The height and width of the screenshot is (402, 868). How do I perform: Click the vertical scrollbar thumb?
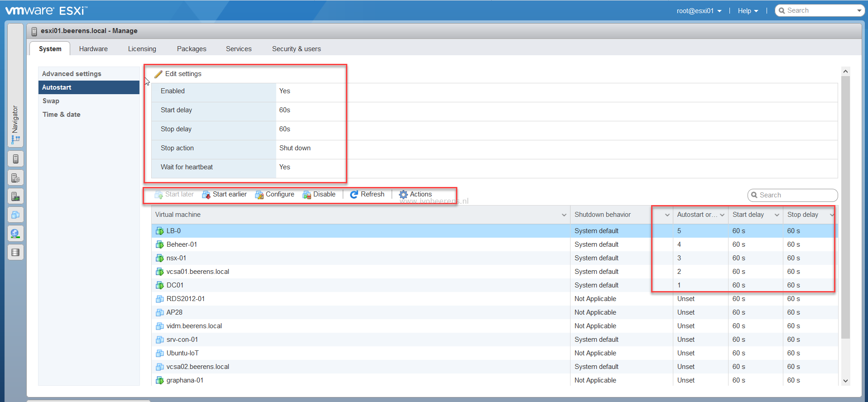[845, 207]
